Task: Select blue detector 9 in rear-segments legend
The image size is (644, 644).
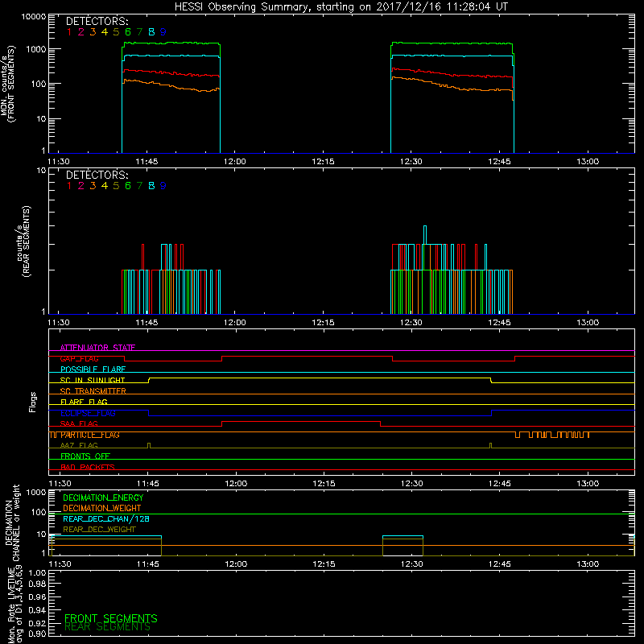Action: (163, 186)
